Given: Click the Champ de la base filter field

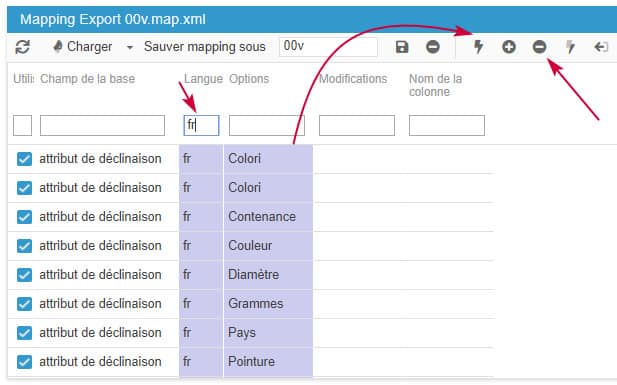Looking at the screenshot, I should click(102, 125).
